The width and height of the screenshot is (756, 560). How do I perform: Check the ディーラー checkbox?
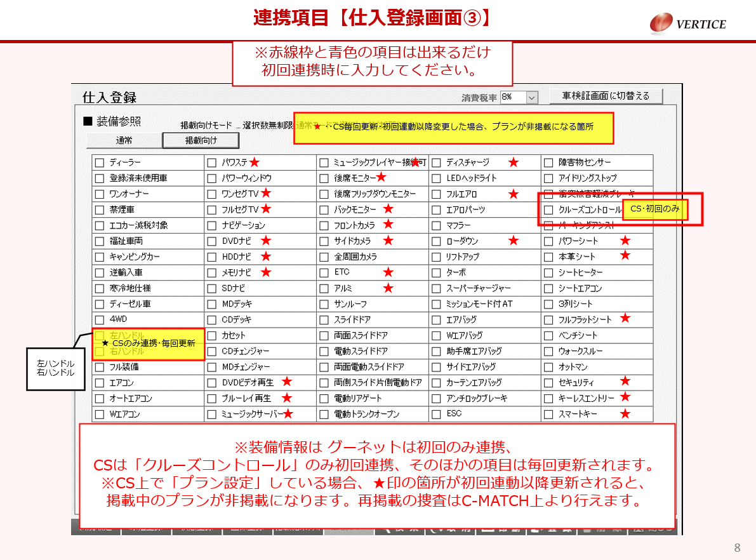tap(100, 163)
